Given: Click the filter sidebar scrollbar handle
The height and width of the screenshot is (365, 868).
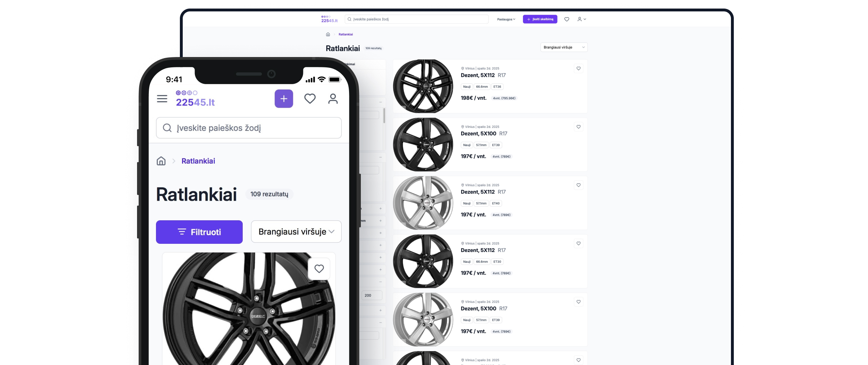Looking at the screenshot, I should coord(384,116).
